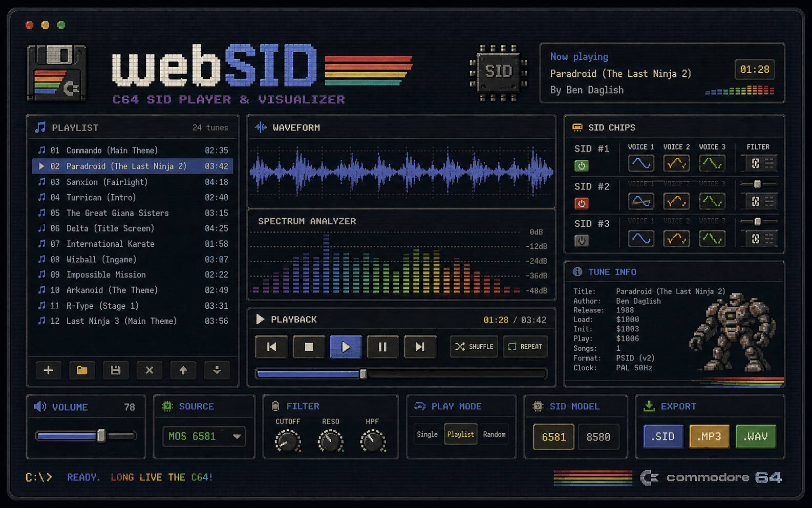Export as .WAV
This screenshot has height=508, width=812.
[756, 436]
